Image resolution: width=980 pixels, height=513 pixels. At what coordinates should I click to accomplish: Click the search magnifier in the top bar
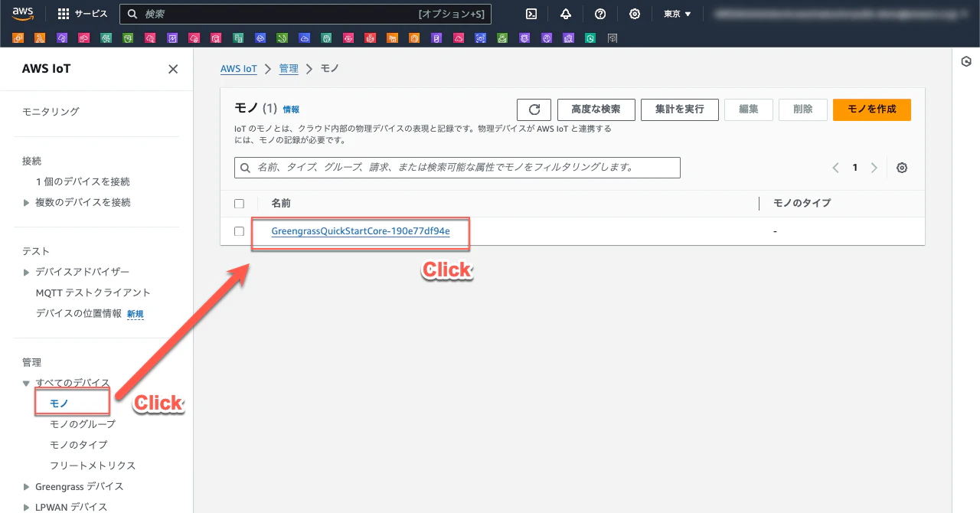[132, 14]
